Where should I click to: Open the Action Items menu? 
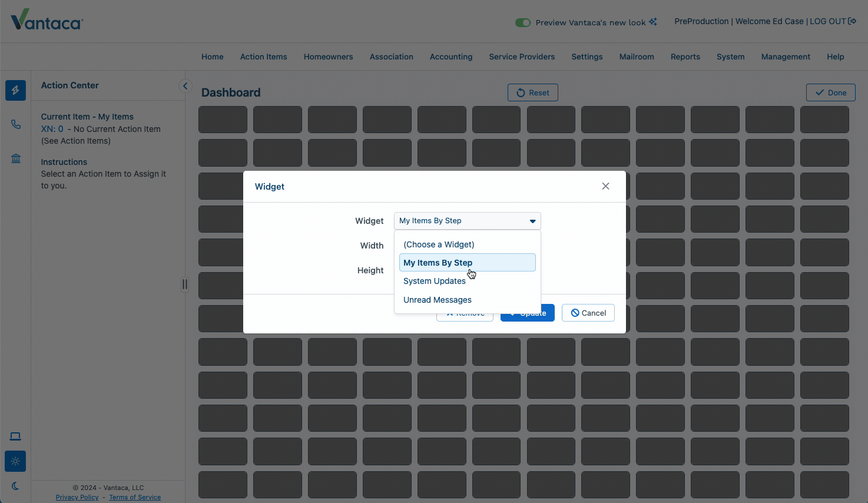pos(264,57)
